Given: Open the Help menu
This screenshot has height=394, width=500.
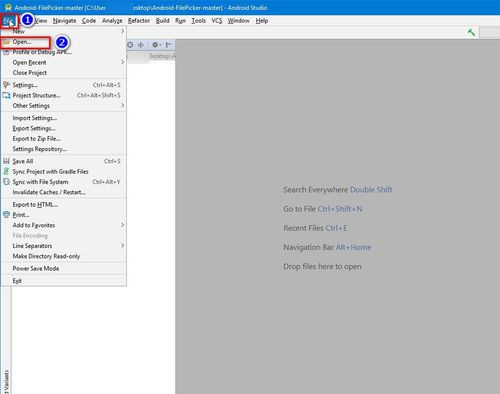Looking at the screenshot, I should pyautogui.click(x=262, y=21).
